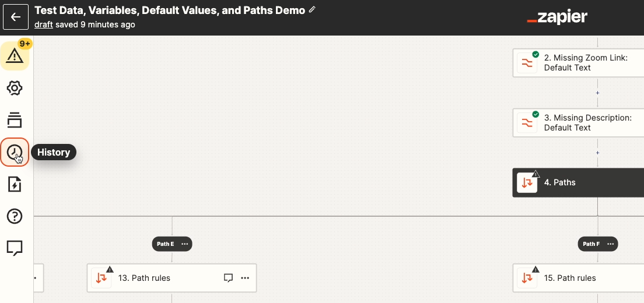Add step between steps 2 and 3
The height and width of the screenshot is (303, 644).
pyautogui.click(x=597, y=93)
